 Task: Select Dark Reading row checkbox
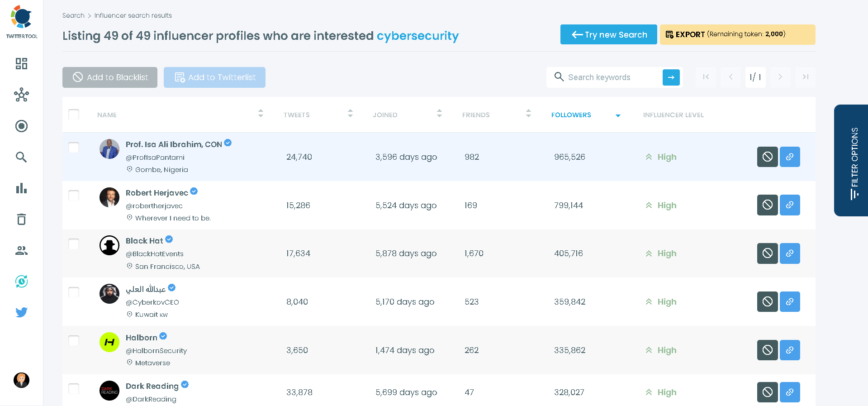(x=74, y=389)
